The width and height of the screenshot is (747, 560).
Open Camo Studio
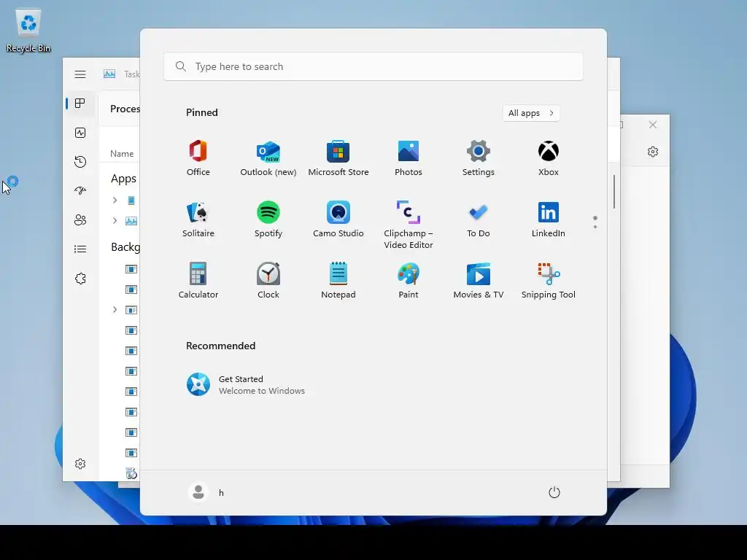tap(338, 219)
